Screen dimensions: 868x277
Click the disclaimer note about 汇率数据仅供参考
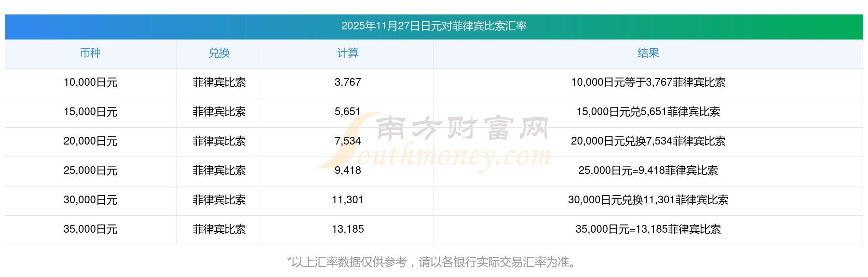432,262
